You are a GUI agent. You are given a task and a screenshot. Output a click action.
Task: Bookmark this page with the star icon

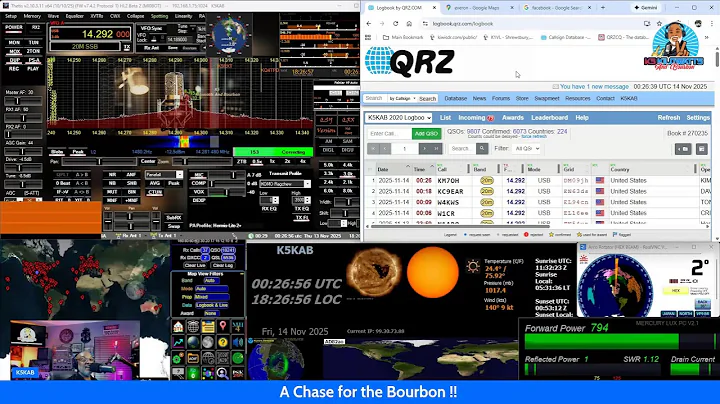[x=659, y=23]
